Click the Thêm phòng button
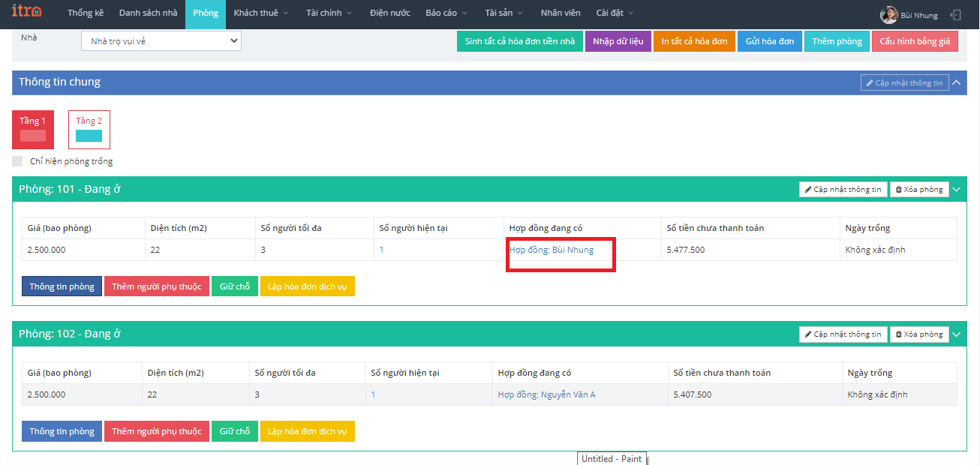980x465 pixels. click(837, 41)
